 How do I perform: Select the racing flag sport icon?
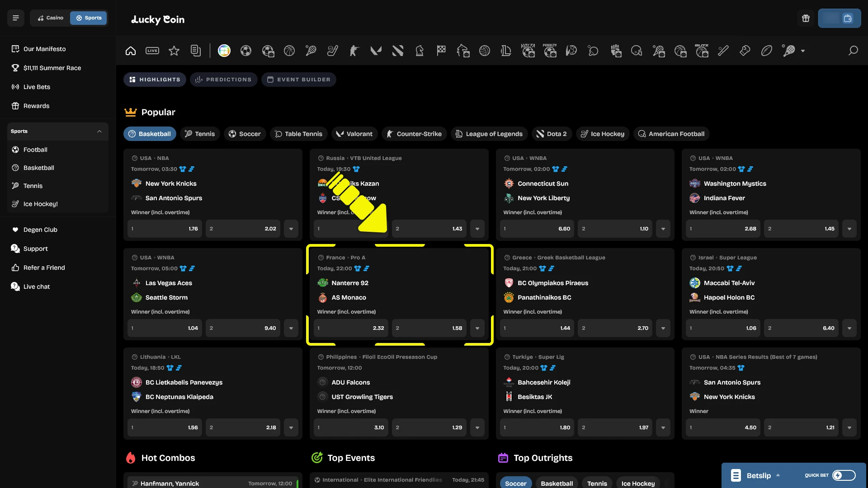coord(441,51)
